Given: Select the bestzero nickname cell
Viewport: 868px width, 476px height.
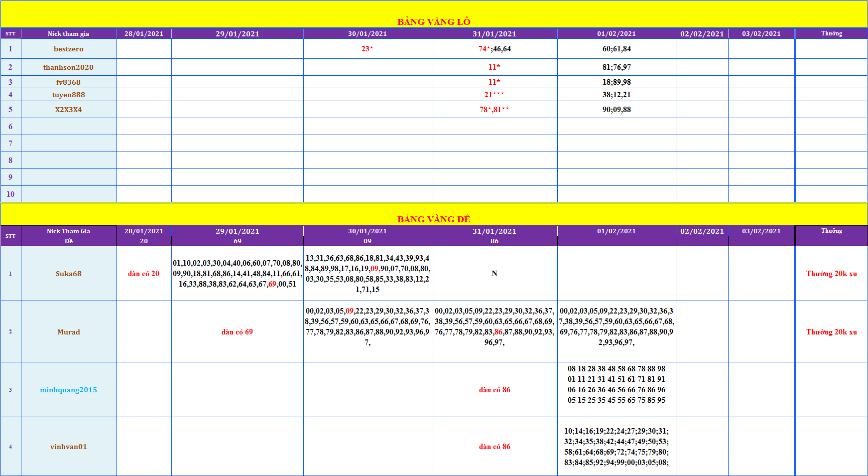Looking at the screenshot, I should click(x=69, y=49).
